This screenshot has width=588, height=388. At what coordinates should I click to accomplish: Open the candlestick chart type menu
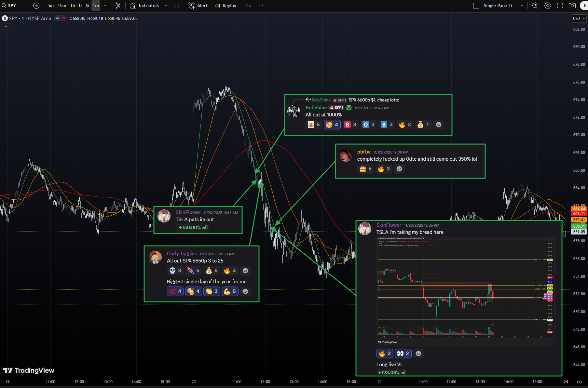[x=118, y=6]
